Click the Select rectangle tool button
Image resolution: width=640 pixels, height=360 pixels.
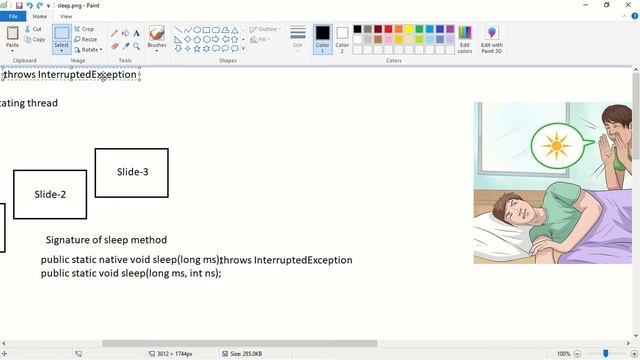pyautogui.click(x=62, y=33)
